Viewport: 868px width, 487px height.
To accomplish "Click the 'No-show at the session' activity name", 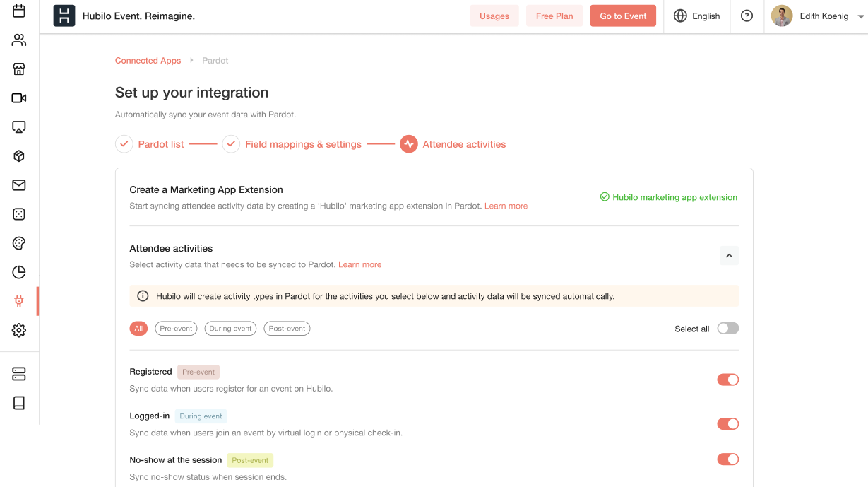I will pyautogui.click(x=176, y=460).
